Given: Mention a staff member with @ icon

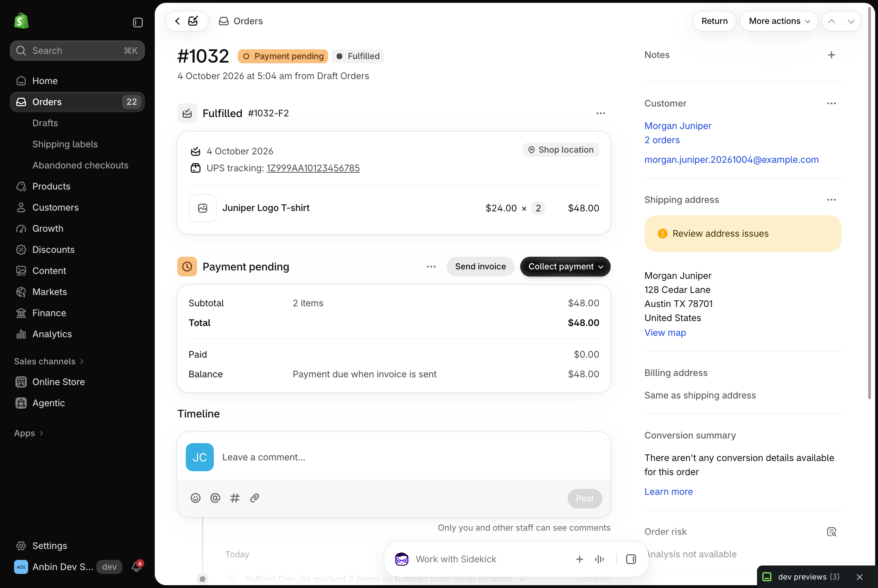Looking at the screenshot, I should click(215, 498).
